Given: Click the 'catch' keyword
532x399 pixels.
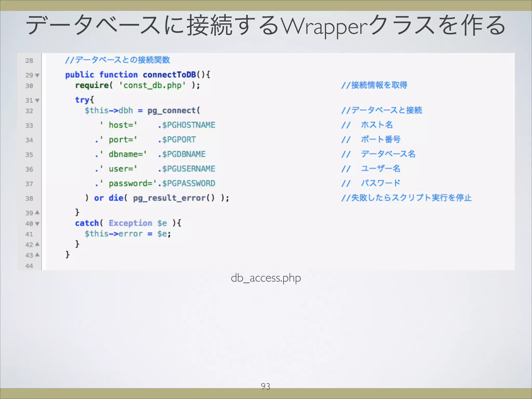Looking at the screenshot, I should (x=87, y=223).
